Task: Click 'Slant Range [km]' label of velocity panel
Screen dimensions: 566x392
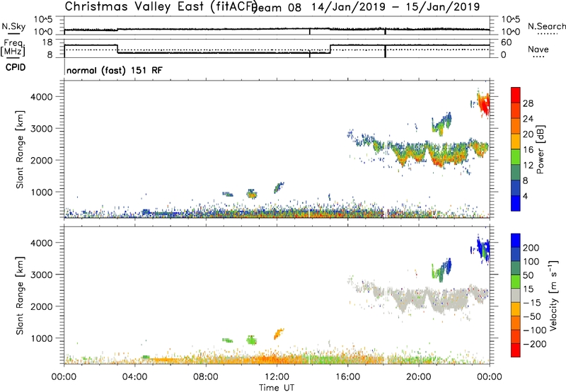Action: click(20, 296)
